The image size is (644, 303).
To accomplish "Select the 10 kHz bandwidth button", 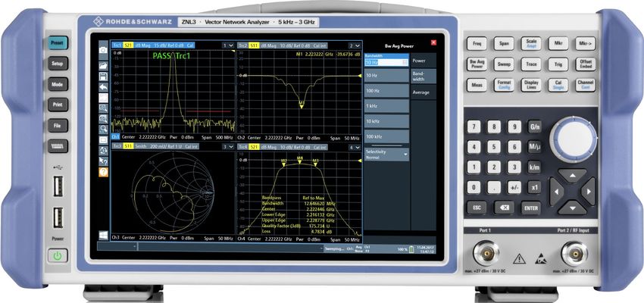I will (x=386, y=121).
